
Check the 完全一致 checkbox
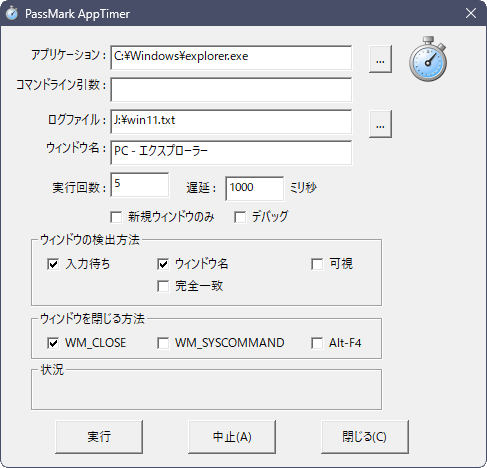(163, 286)
